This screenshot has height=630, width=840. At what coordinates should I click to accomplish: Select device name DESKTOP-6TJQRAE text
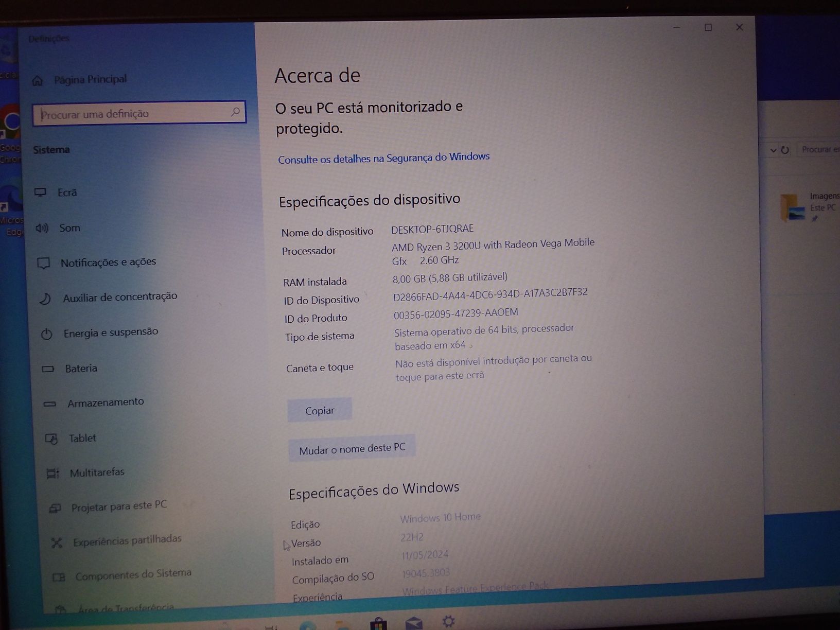pyautogui.click(x=432, y=229)
